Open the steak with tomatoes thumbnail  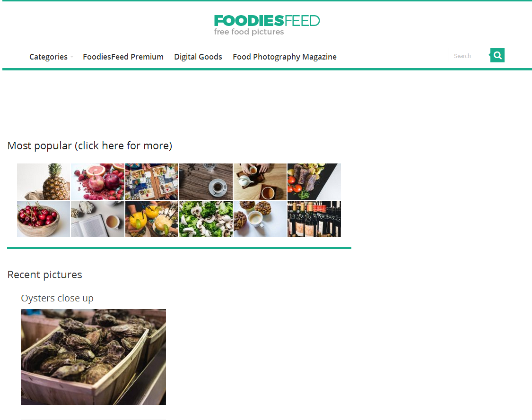tap(314, 182)
